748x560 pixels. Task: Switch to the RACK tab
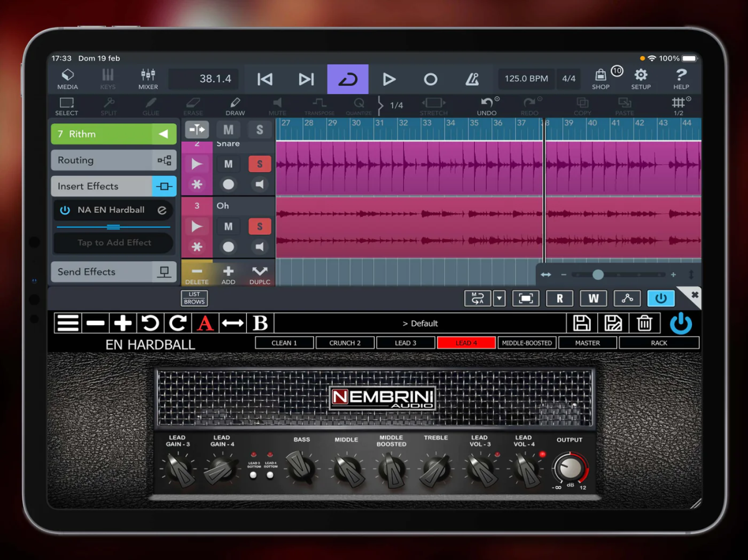coord(659,343)
